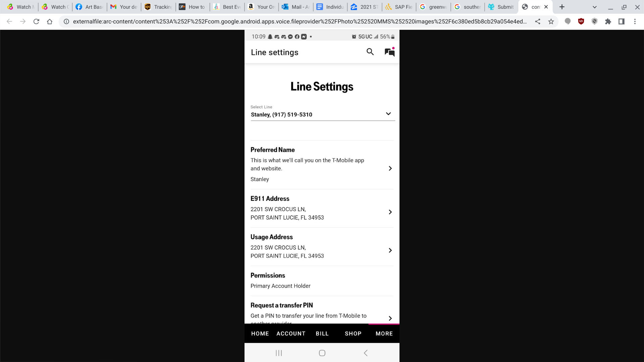Go to browser home page icon
The image size is (644, 362).
[50, 21]
